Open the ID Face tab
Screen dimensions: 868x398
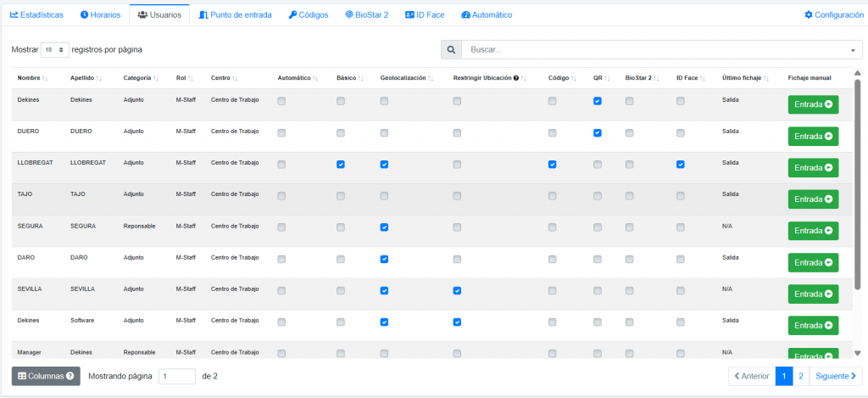[x=425, y=15]
